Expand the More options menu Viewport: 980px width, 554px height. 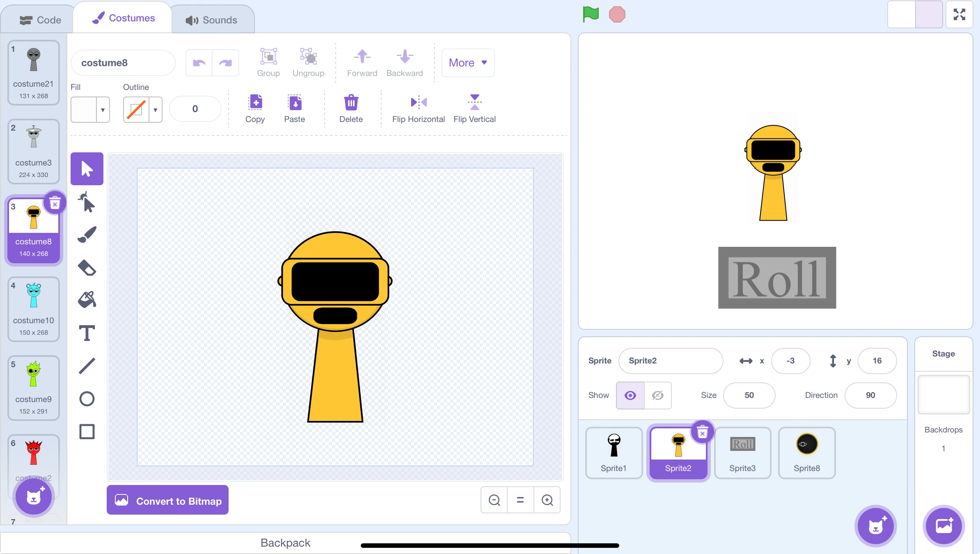(468, 63)
